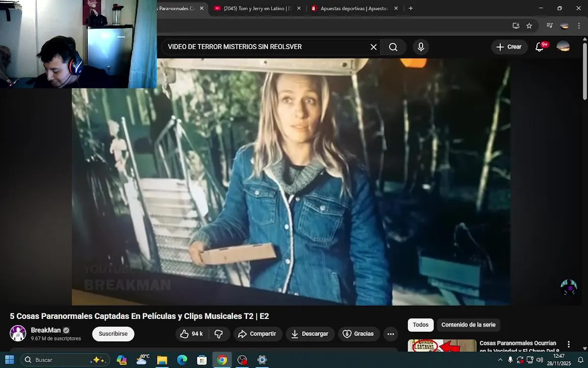Open the gear settings app in taskbar
Image resolution: width=588 pixels, height=368 pixels.
[262, 360]
